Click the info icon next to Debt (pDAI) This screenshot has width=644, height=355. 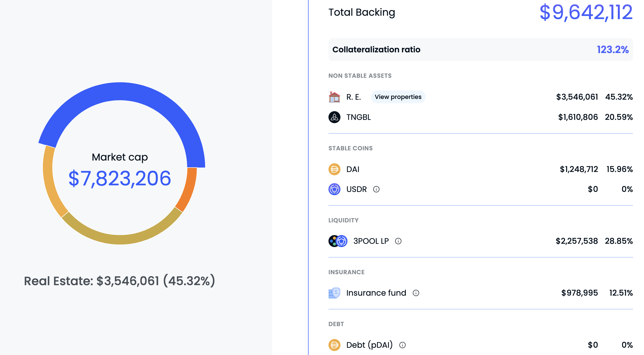click(x=402, y=345)
